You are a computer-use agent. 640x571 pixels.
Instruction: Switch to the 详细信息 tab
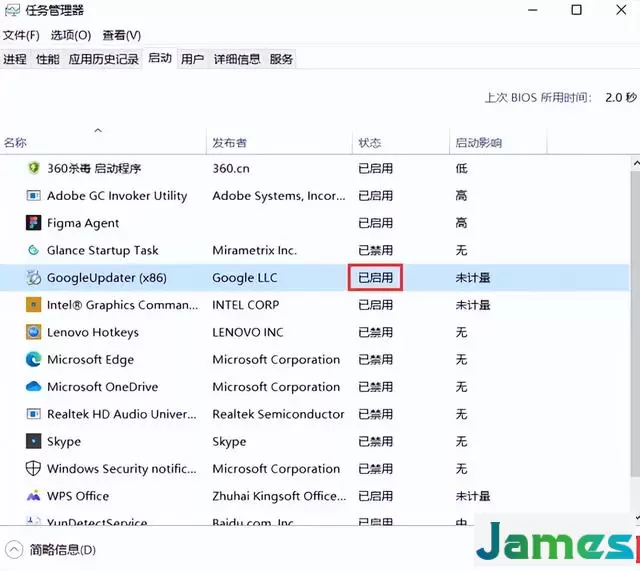pyautogui.click(x=237, y=59)
